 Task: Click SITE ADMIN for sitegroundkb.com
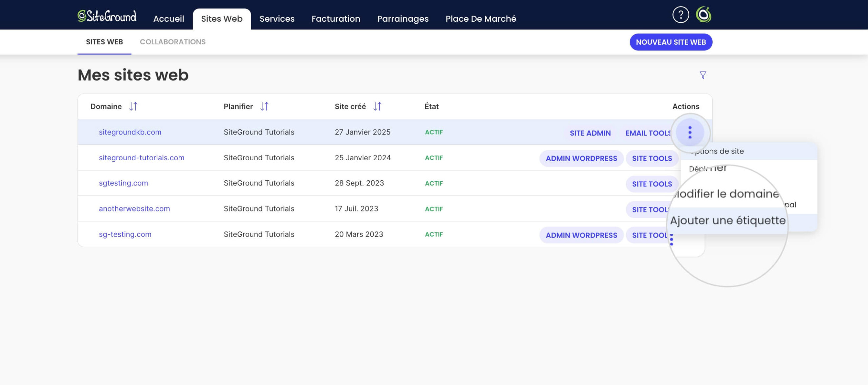tap(590, 133)
